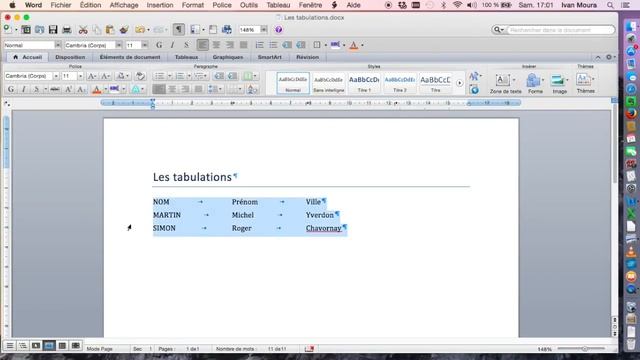Click the formatting bar highlight color button
Screen dimensions: 640x360
[335, 45]
